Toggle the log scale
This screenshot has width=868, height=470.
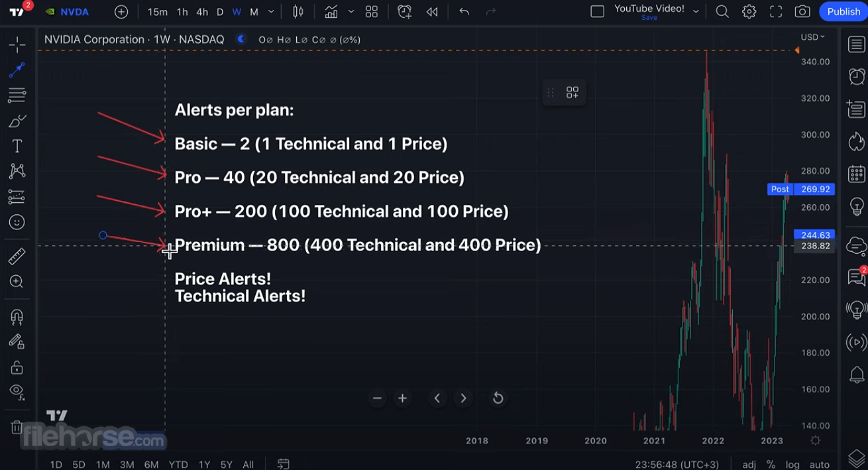click(792, 465)
